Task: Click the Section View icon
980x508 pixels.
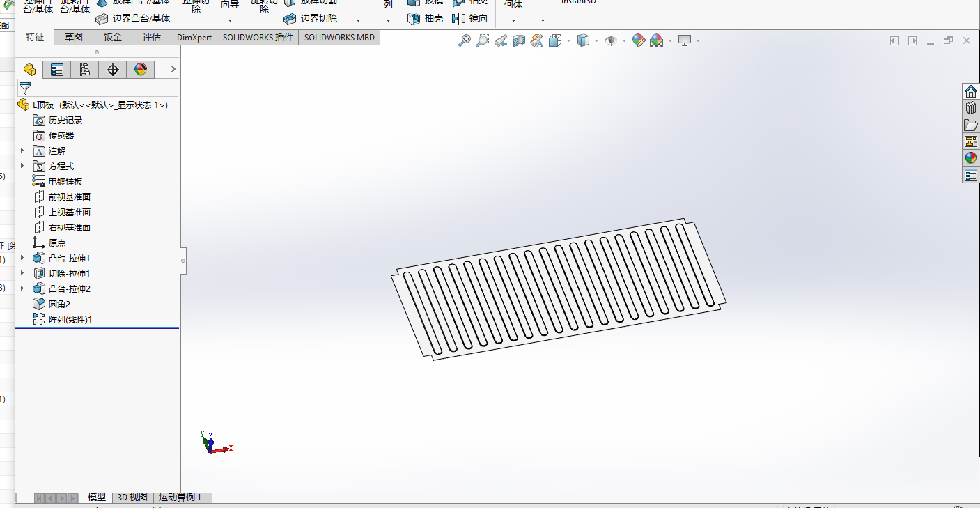Action: pos(519,41)
